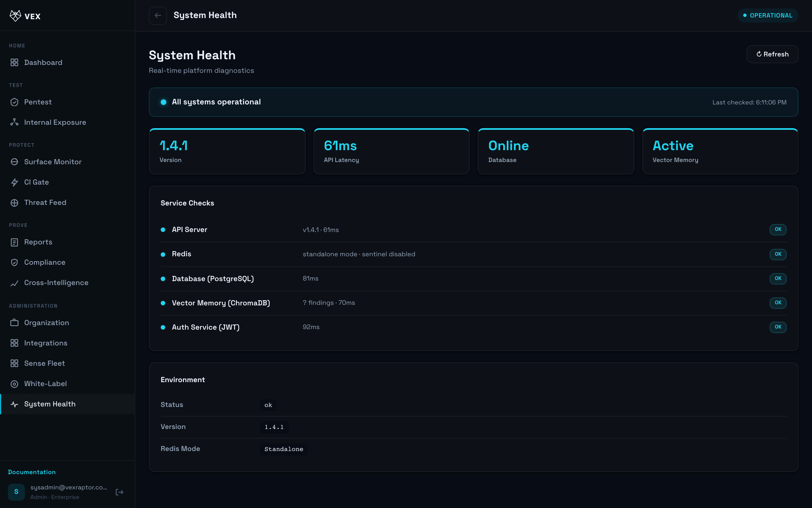This screenshot has height=508, width=812.
Task: Click the System Health pulse icon
Action: [x=14, y=404]
